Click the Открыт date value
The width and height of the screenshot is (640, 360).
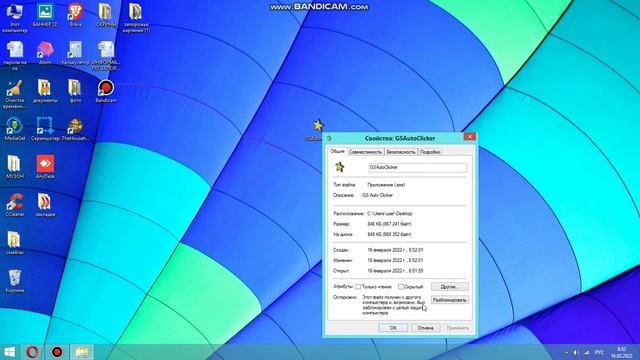pos(395,271)
